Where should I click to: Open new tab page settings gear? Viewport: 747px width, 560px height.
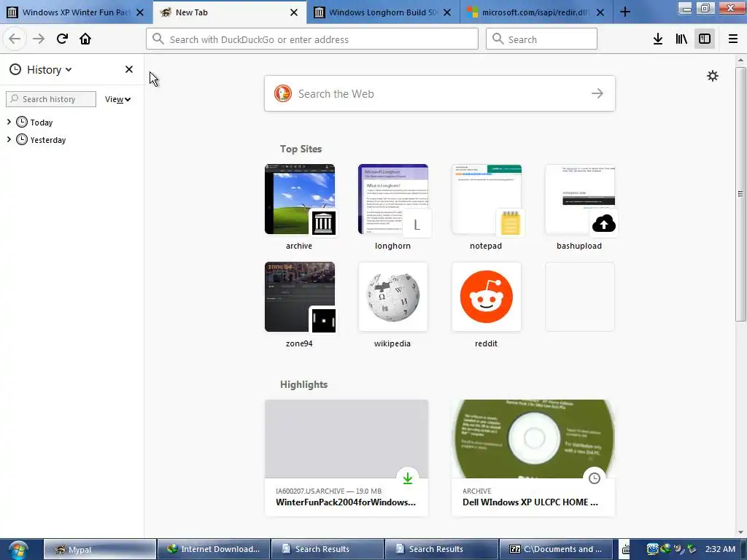point(712,76)
